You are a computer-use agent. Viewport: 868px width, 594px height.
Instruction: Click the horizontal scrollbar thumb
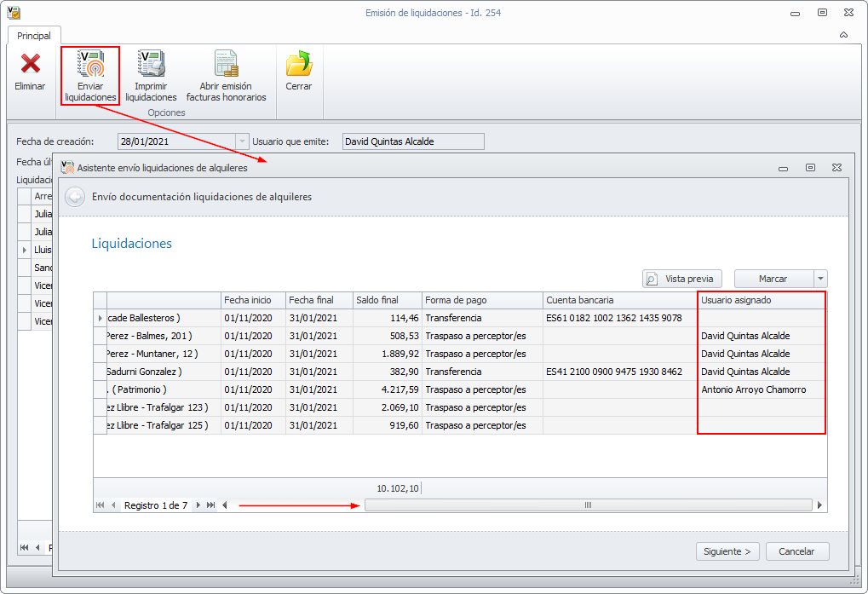(x=588, y=505)
